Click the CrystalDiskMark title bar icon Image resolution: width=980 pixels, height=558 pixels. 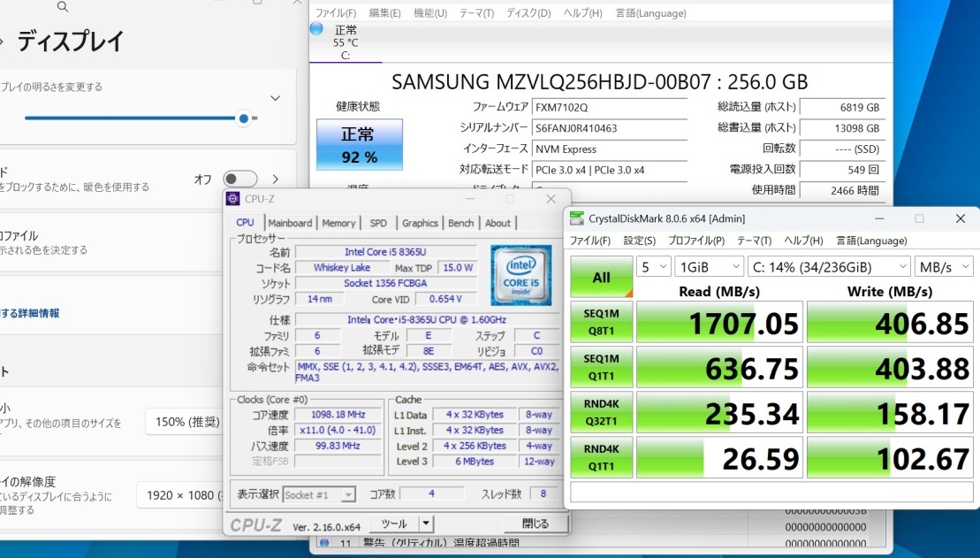(576, 219)
